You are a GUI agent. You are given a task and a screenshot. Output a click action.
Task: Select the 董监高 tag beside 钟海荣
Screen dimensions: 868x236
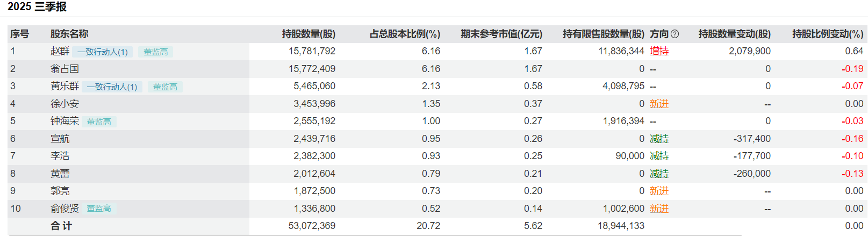(x=99, y=121)
